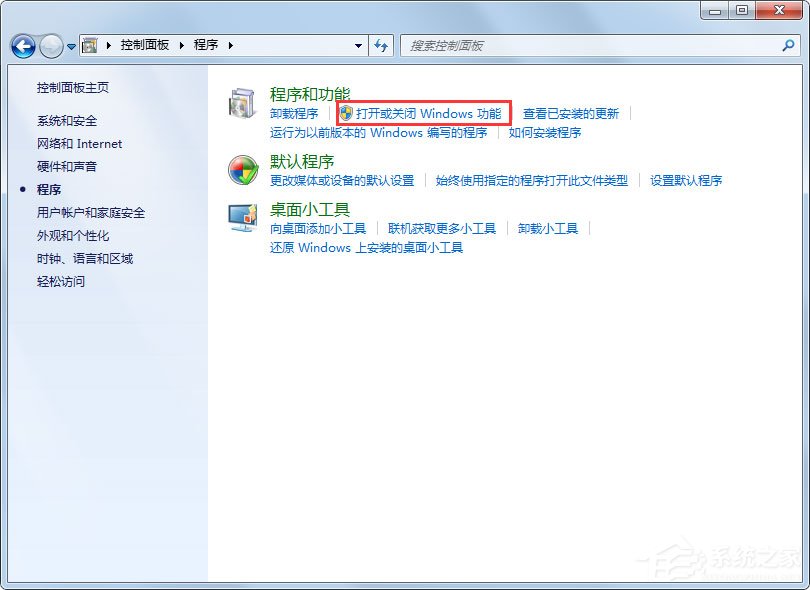Open the address bar dropdown arrow

coord(357,45)
